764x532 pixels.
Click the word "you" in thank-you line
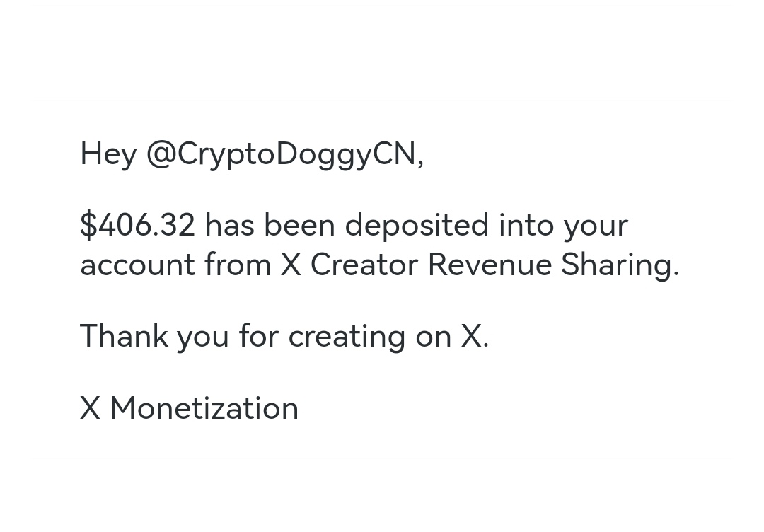202,336
